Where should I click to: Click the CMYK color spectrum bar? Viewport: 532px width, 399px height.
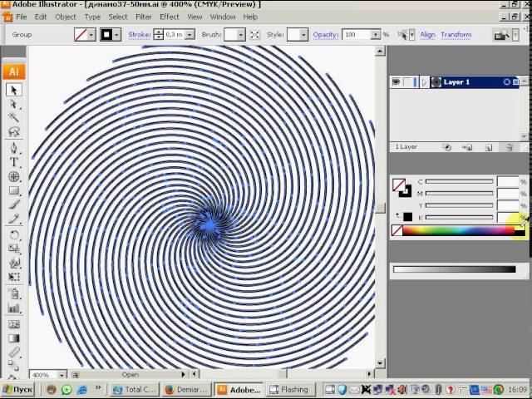(x=459, y=231)
